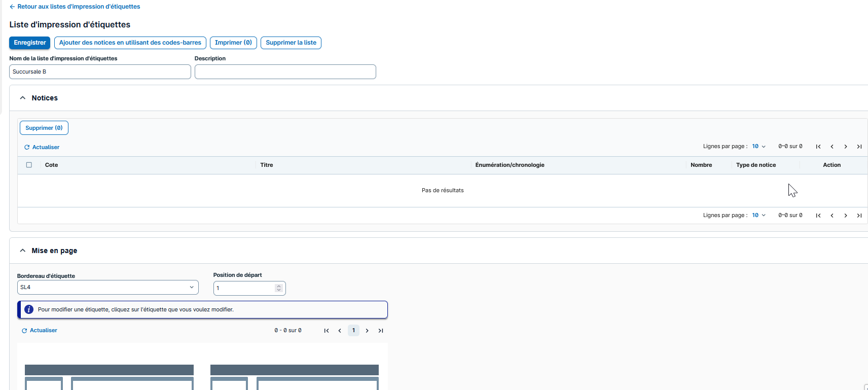Jump to first page in label layout pager
Viewport: 868px width, 390px height.
coord(326,331)
